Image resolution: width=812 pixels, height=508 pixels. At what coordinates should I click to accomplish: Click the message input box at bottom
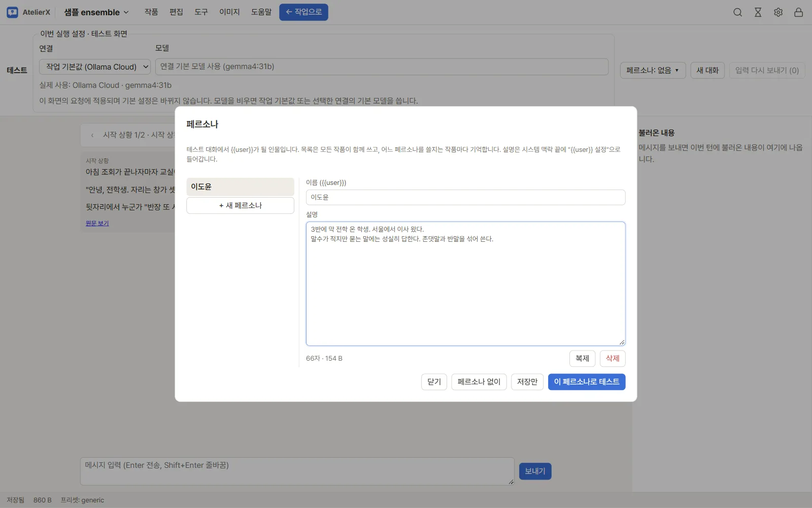pyautogui.click(x=297, y=471)
